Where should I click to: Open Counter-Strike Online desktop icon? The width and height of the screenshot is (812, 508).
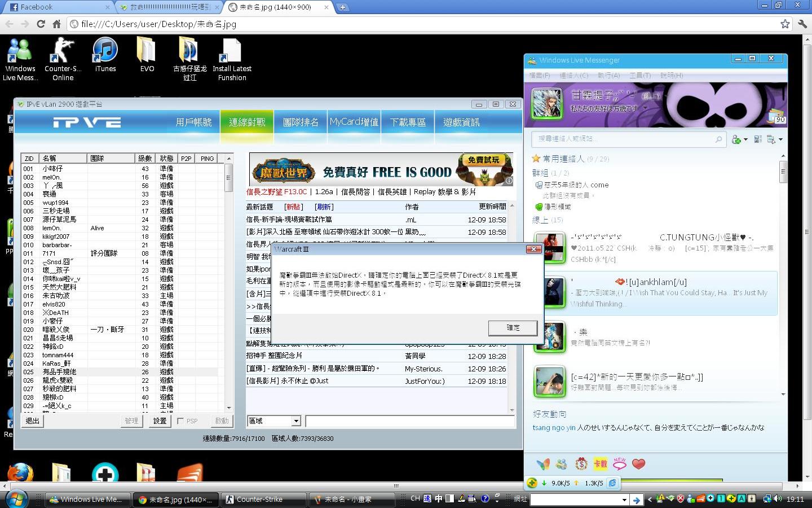tap(63, 58)
